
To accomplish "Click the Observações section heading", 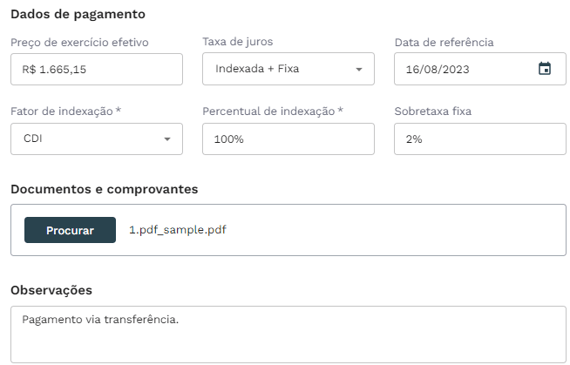I will [x=51, y=290].
